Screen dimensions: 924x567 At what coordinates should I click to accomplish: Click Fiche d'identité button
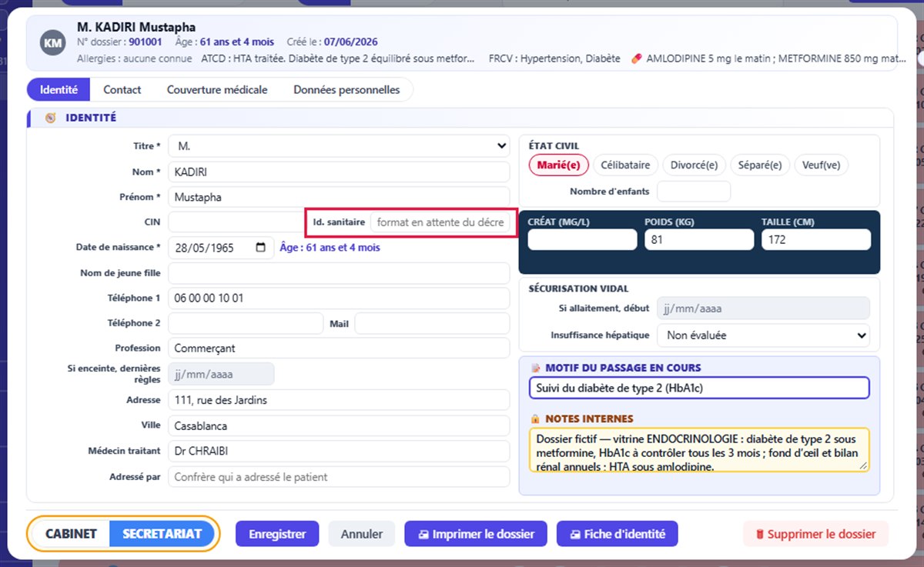pos(617,534)
